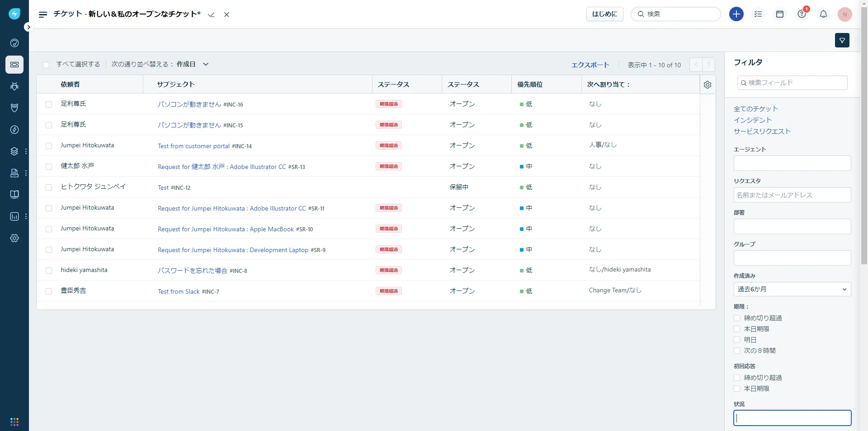Click the page vertical scrollbar
The width and height of the screenshot is (868, 431).
tap(864, 136)
